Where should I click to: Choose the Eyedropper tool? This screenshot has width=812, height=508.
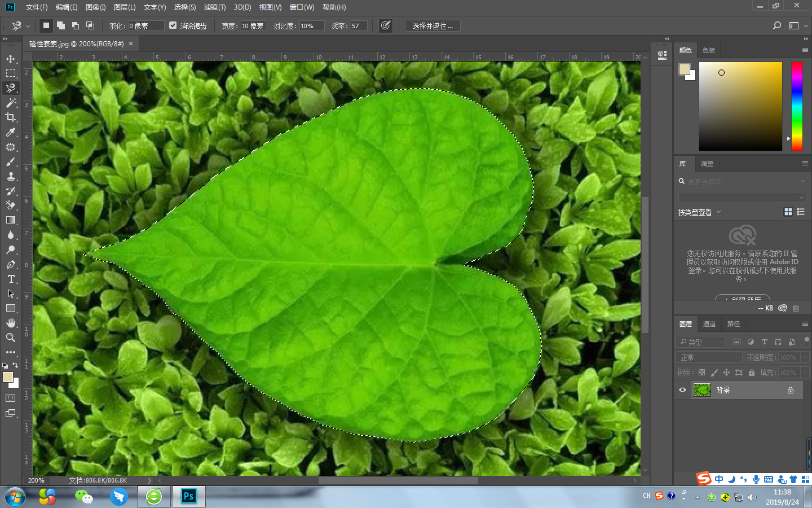pyautogui.click(x=12, y=133)
